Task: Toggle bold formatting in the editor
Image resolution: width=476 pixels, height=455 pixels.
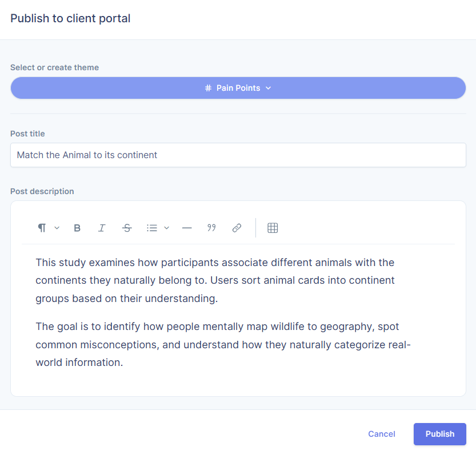Action: point(77,227)
